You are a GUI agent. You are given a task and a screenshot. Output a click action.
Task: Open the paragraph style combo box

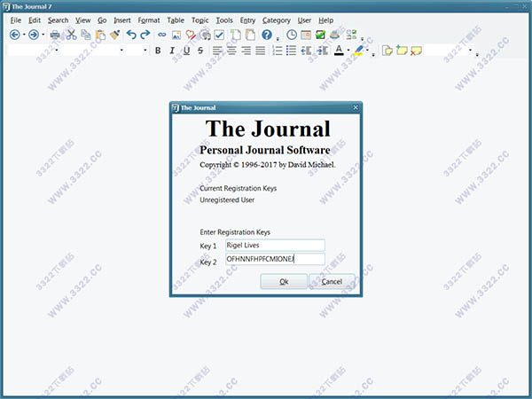pos(33,51)
